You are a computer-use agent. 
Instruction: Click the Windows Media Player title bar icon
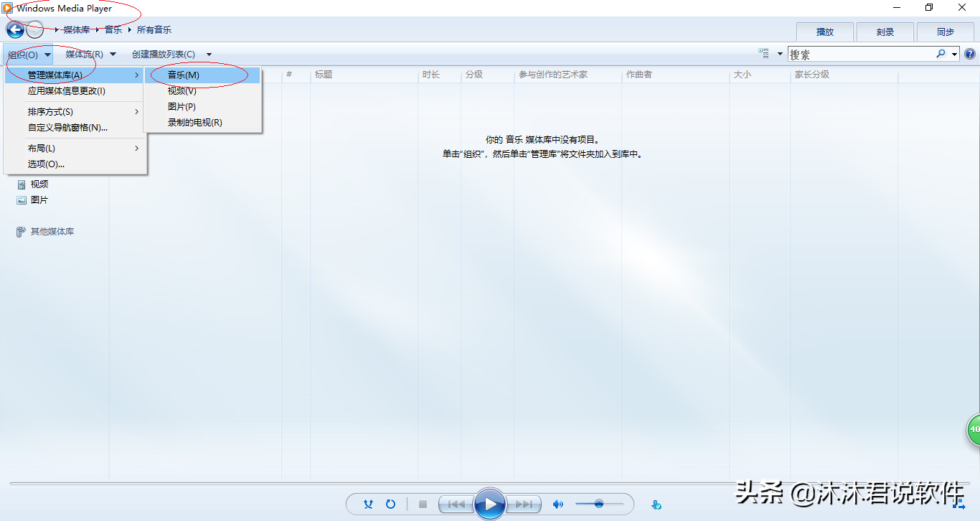click(x=8, y=9)
